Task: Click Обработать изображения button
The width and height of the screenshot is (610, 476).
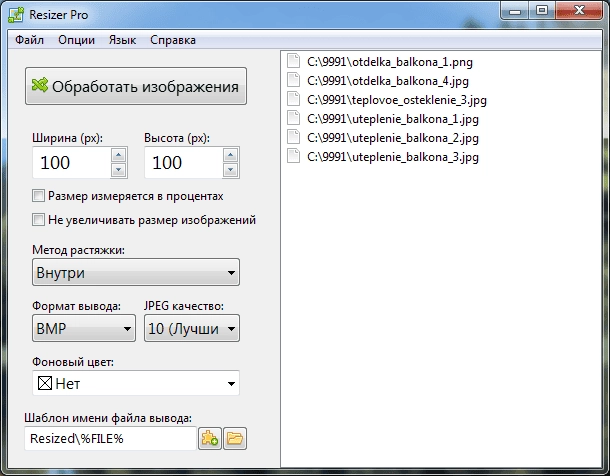Action: [x=136, y=86]
